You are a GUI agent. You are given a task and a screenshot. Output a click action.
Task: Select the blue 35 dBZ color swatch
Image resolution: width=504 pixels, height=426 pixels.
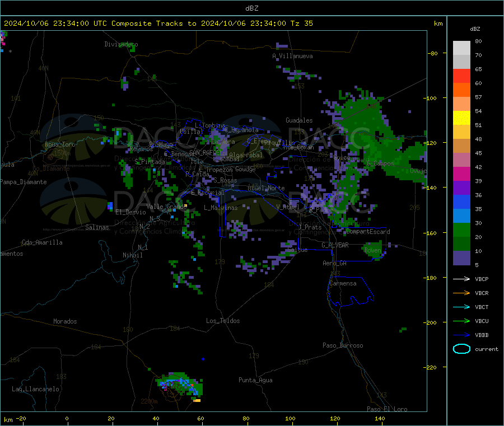click(x=461, y=202)
